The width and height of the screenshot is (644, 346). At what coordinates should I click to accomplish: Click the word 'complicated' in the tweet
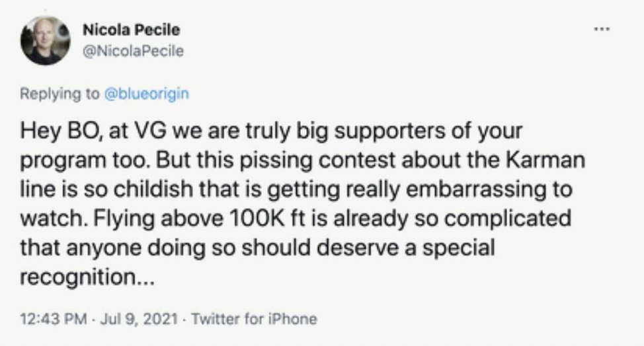click(508, 219)
